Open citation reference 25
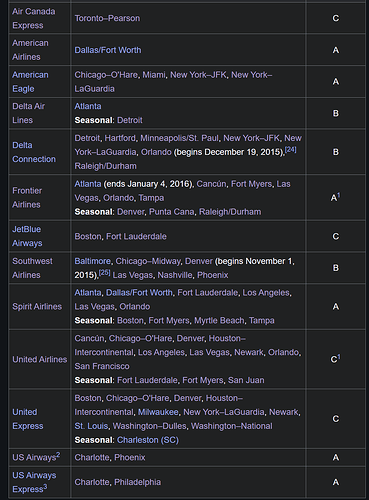The image size is (369, 500). tap(105, 273)
